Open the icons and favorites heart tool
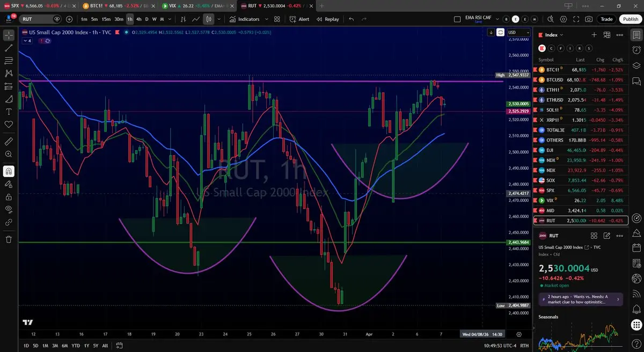This screenshot has width=644, height=352. tap(9, 124)
